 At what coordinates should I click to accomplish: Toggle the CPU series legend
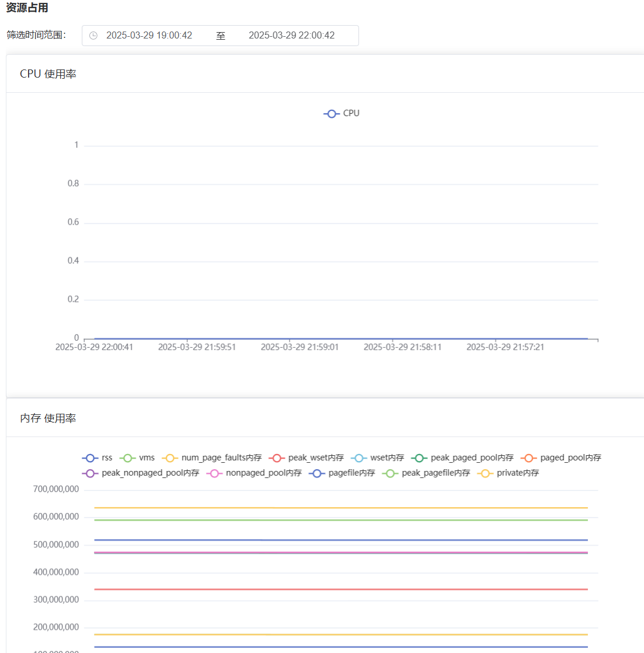(342, 113)
